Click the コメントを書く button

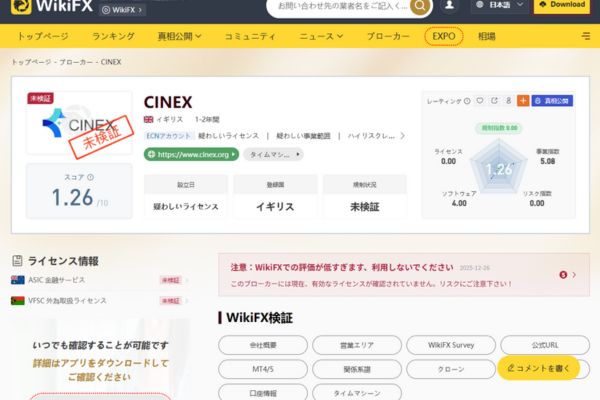pyautogui.click(x=538, y=368)
